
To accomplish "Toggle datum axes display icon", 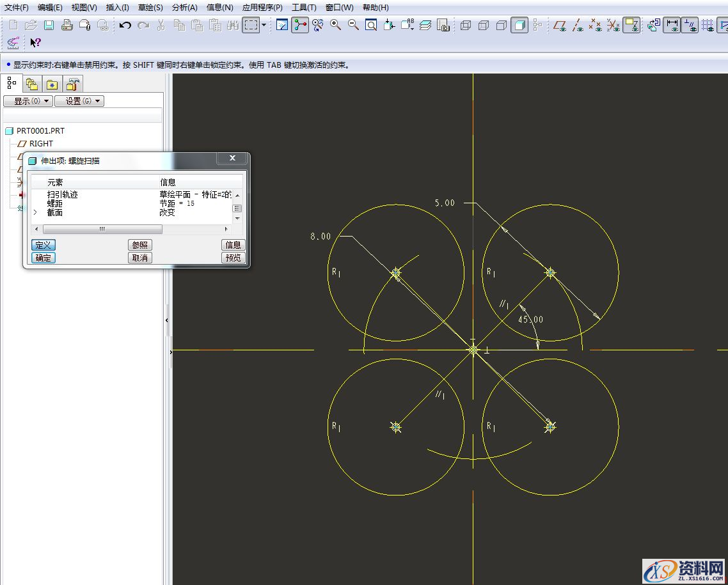I will coord(578,26).
